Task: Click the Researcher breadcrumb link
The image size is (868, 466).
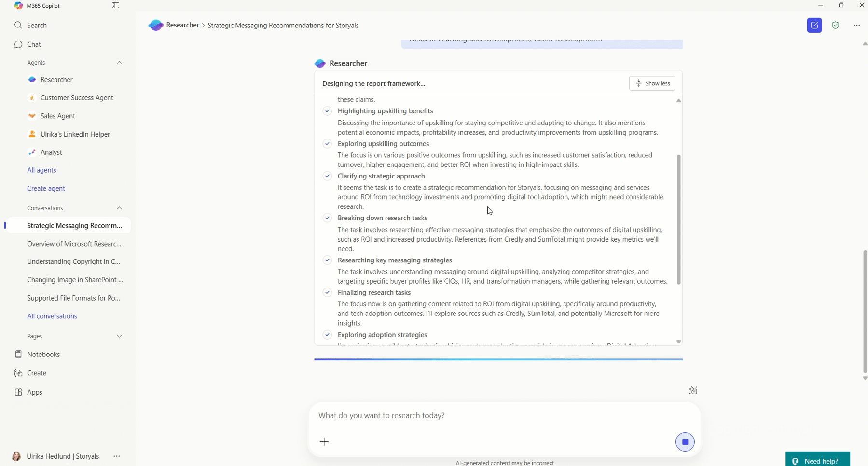Action: tap(182, 25)
